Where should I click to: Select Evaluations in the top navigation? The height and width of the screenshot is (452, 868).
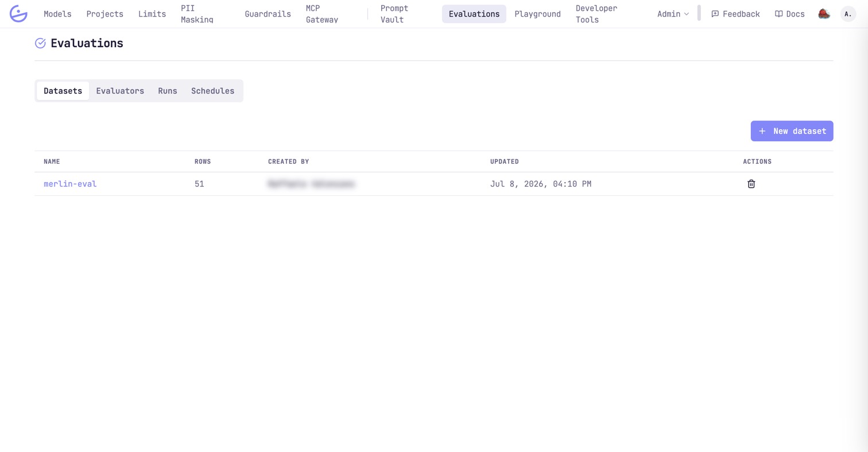click(x=474, y=14)
